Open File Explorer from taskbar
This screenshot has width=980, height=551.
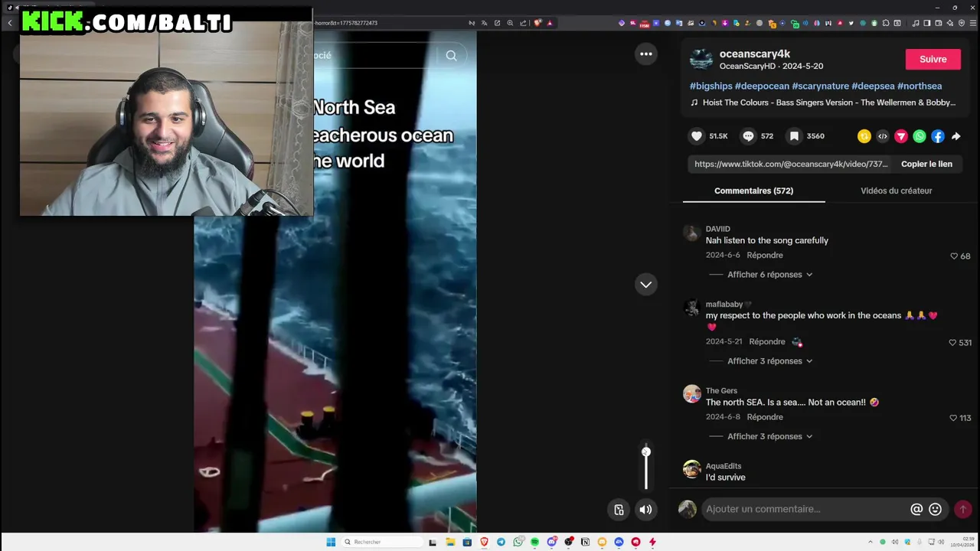coord(450,542)
